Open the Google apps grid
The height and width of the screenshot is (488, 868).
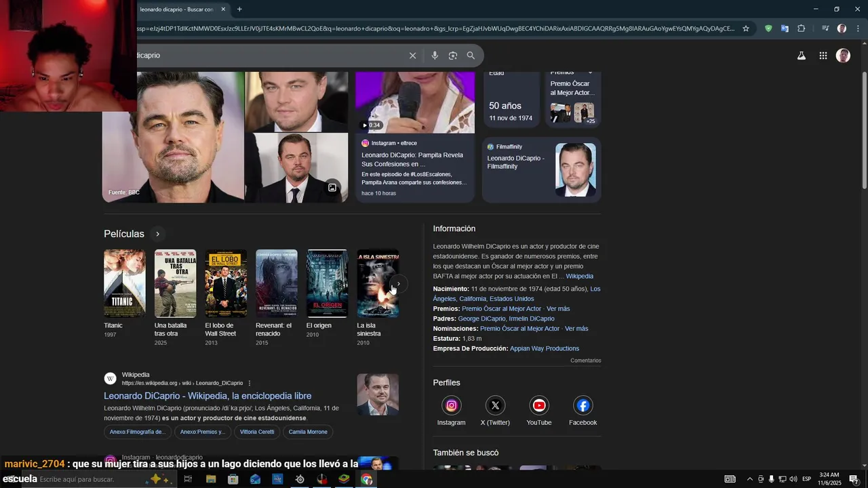click(x=823, y=56)
